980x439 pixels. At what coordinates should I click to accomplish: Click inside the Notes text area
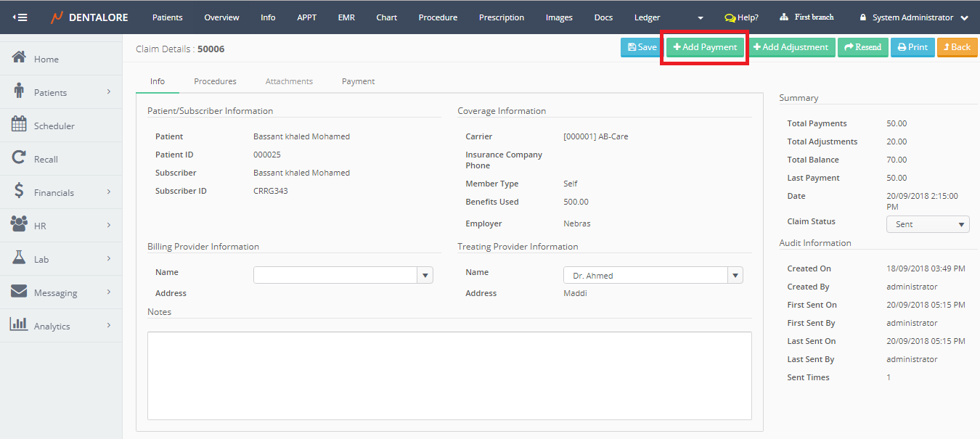pos(449,375)
